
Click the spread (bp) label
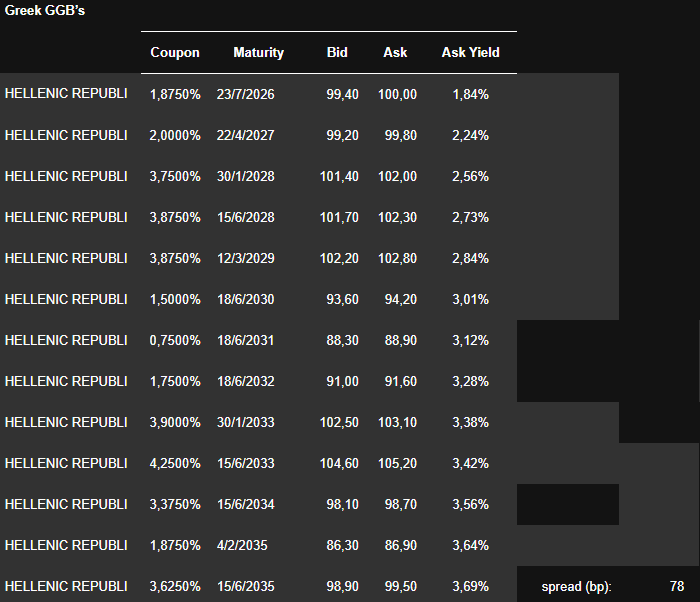click(x=576, y=586)
